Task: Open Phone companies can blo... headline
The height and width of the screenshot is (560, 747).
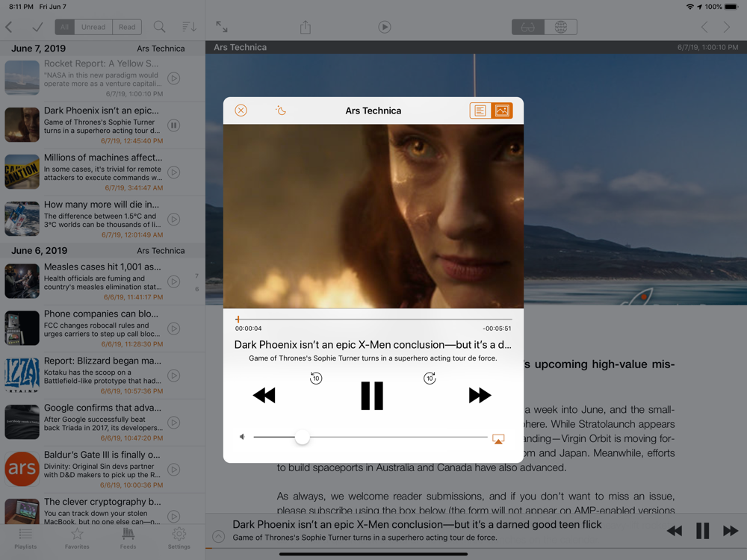Action: click(101, 314)
